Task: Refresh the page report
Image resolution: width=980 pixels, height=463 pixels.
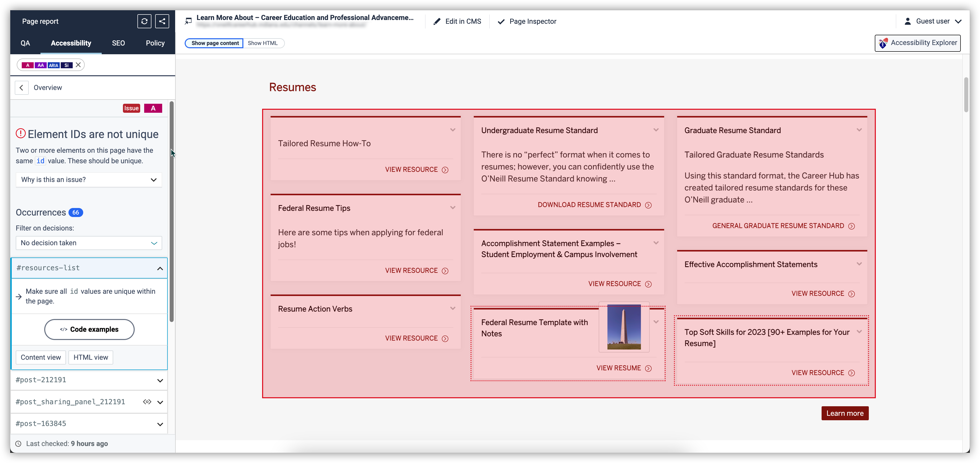Action: (x=144, y=21)
